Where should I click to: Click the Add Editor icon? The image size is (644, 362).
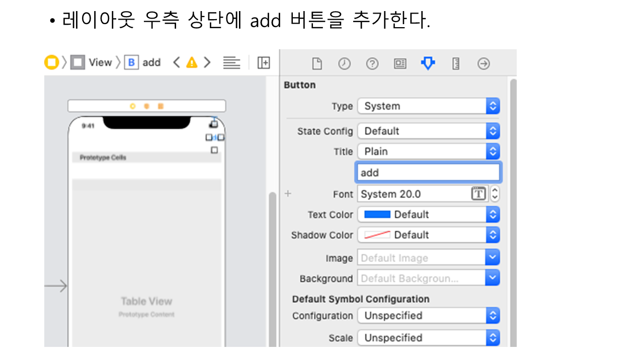(x=264, y=63)
